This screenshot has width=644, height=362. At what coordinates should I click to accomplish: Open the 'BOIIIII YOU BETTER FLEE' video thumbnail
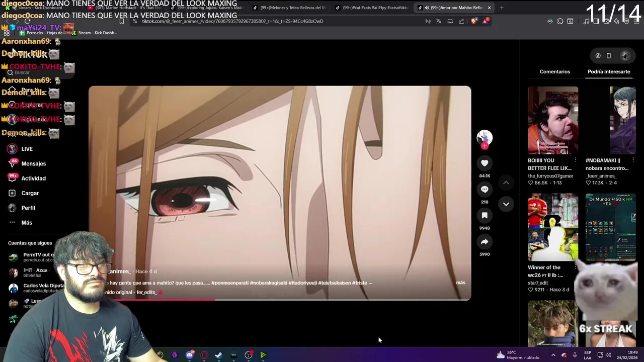[553, 120]
